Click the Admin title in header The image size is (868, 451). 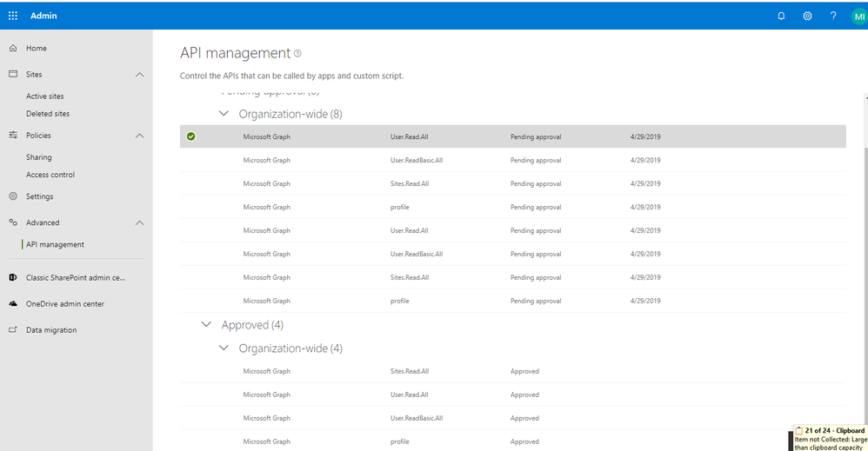click(x=43, y=16)
